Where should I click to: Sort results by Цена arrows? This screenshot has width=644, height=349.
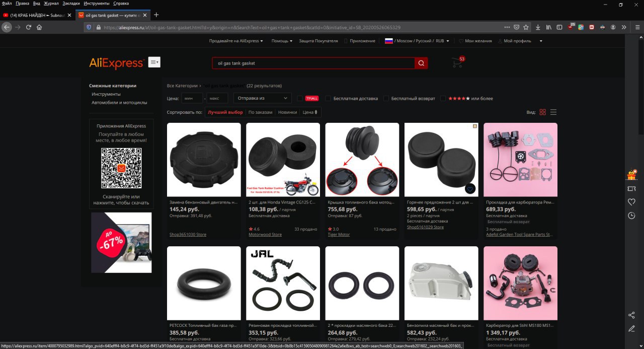310,112
